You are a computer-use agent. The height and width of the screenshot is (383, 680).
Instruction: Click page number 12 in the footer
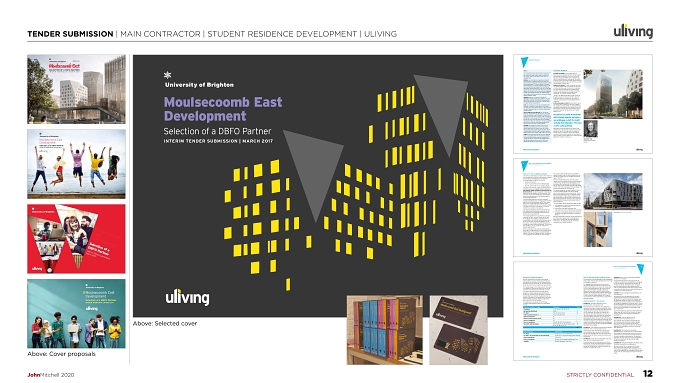pyautogui.click(x=647, y=374)
